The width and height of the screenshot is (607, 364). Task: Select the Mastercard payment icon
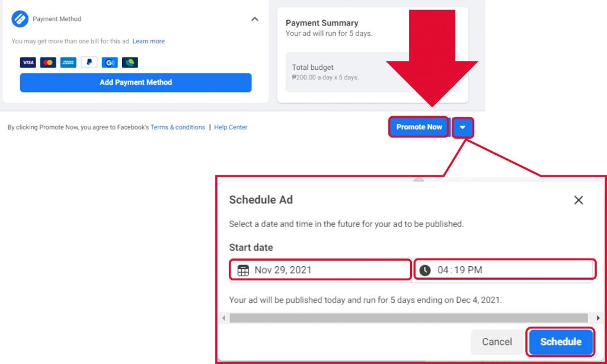[48, 62]
